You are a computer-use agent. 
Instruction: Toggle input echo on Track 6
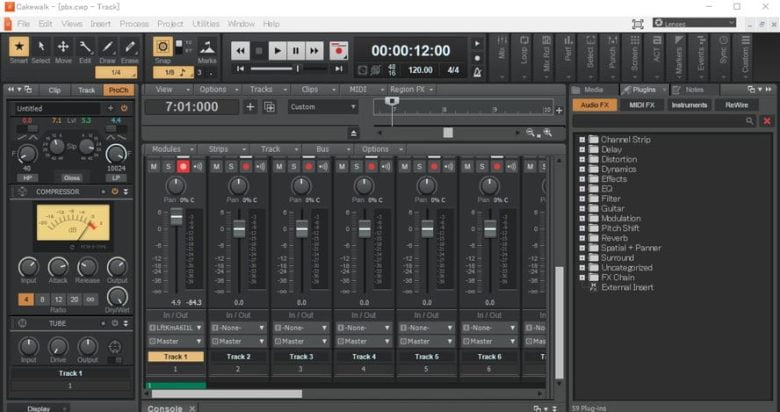coord(511,167)
